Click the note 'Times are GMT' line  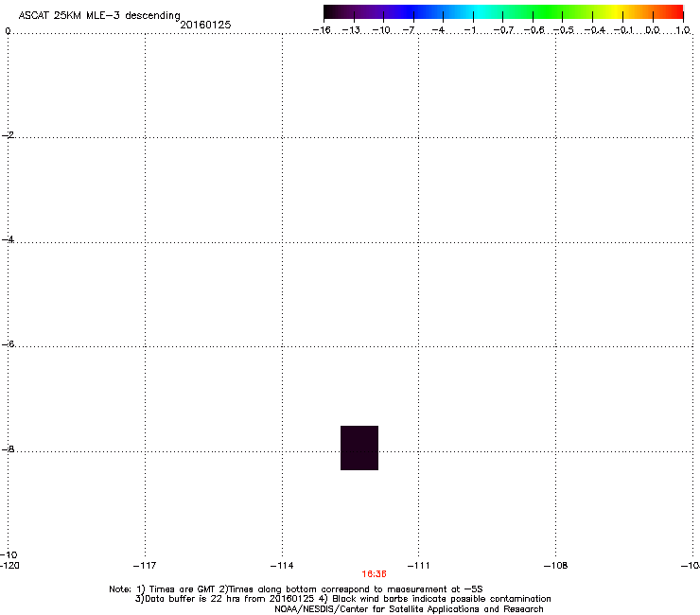pyautogui.click(x=296, y=589)
